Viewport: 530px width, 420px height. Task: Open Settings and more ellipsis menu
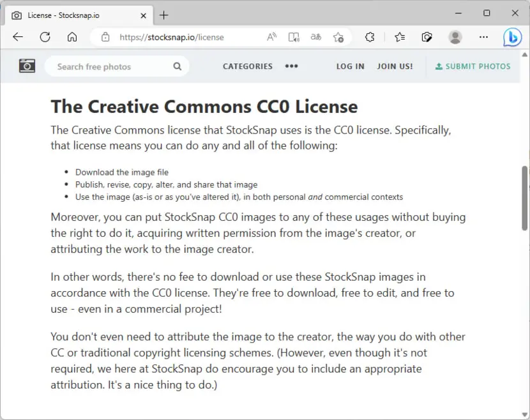483,37
